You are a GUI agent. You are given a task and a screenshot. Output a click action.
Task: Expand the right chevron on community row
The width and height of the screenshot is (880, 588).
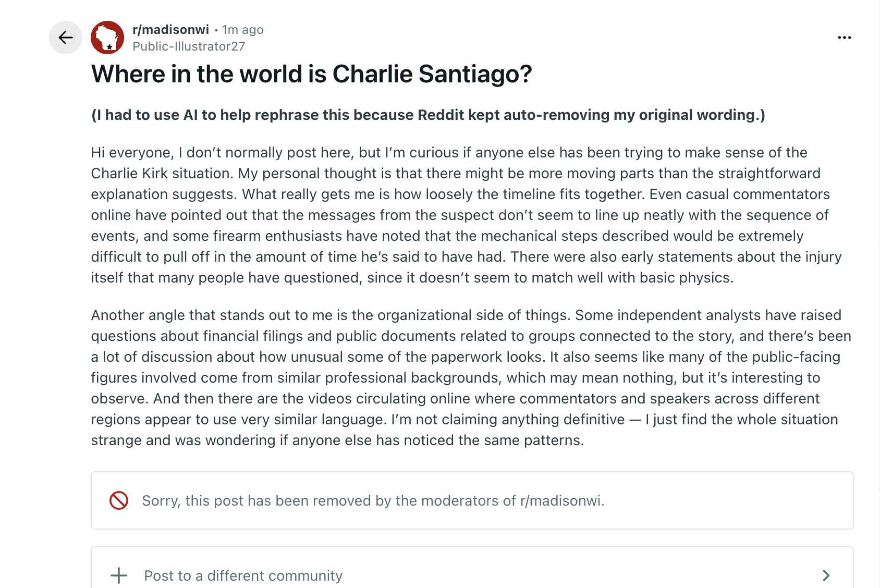pyautogui.click(x=826, y=575)
